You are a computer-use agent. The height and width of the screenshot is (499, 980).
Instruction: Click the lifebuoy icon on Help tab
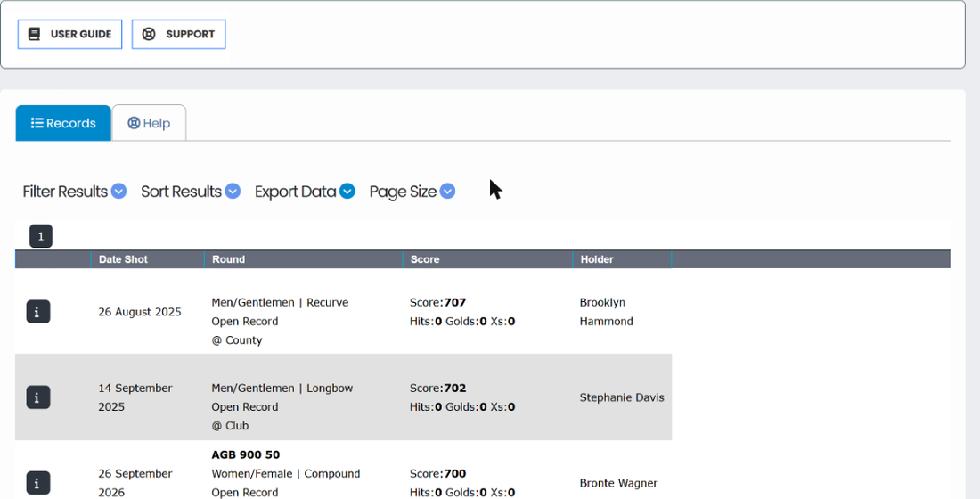(134, 123)
